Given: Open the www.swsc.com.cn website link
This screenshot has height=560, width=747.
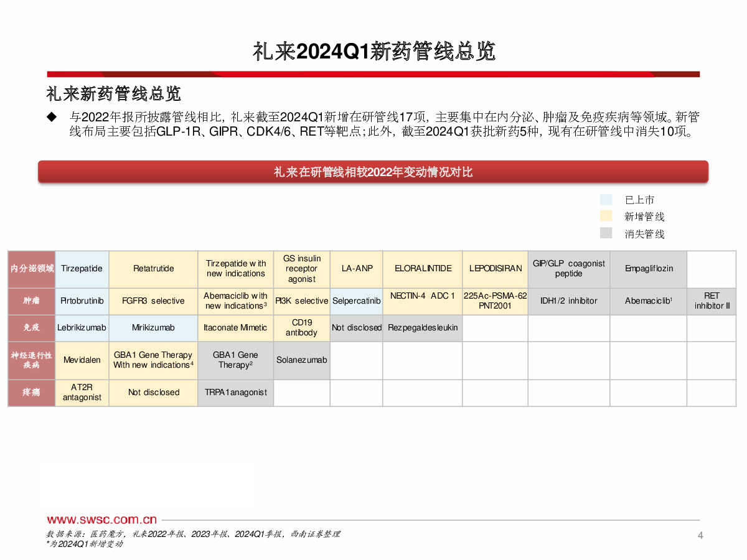Looking at the screenshot, I should 102,520.
